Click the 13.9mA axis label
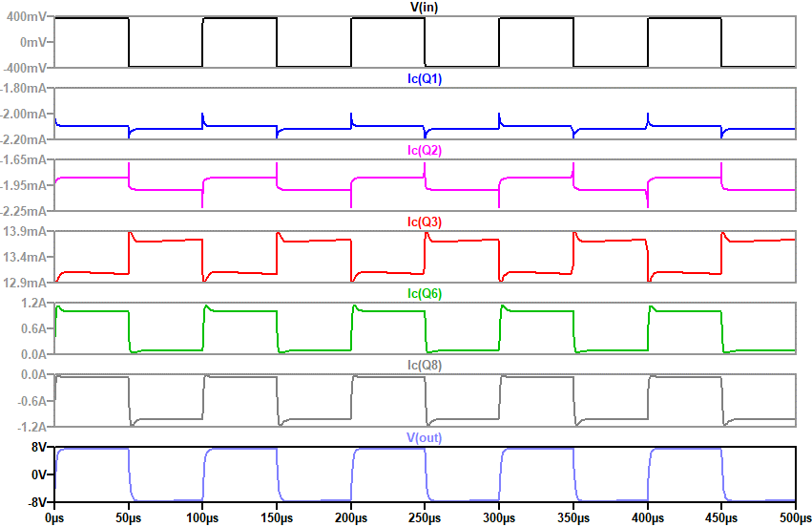This screenshot has height=527, width=812. [x=28, y=232]
